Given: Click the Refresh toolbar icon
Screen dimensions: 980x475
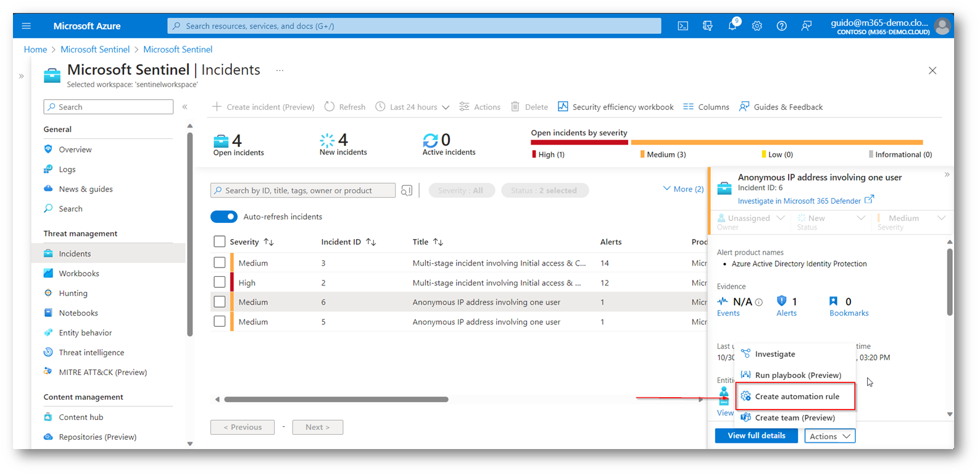Looking at the screenshot, I should (330, 107).
